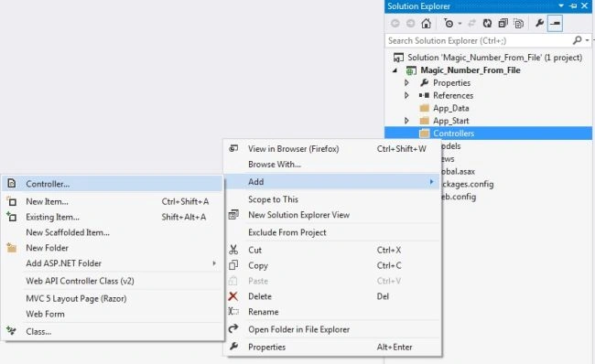This screenshot has width=595, height=364.
Task: Click the magnifier search icon
Action: 578,40
